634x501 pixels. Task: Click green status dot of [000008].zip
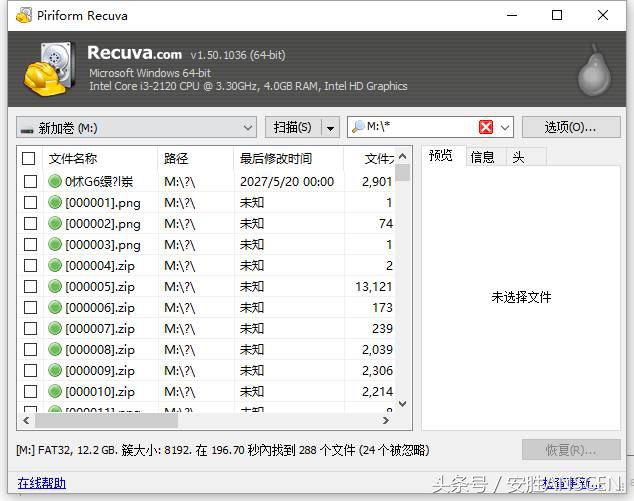pos(55,349)
